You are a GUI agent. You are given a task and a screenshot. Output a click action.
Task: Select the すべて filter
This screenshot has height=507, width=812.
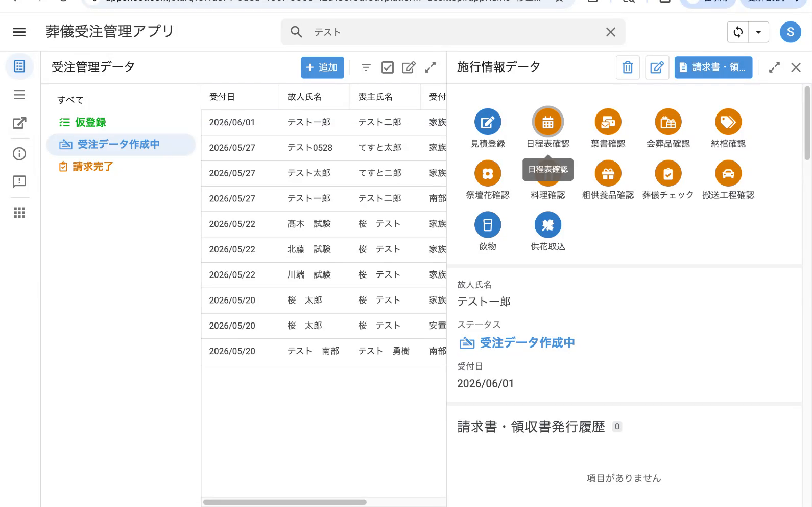pyautogui.click(x=70, y=100)
